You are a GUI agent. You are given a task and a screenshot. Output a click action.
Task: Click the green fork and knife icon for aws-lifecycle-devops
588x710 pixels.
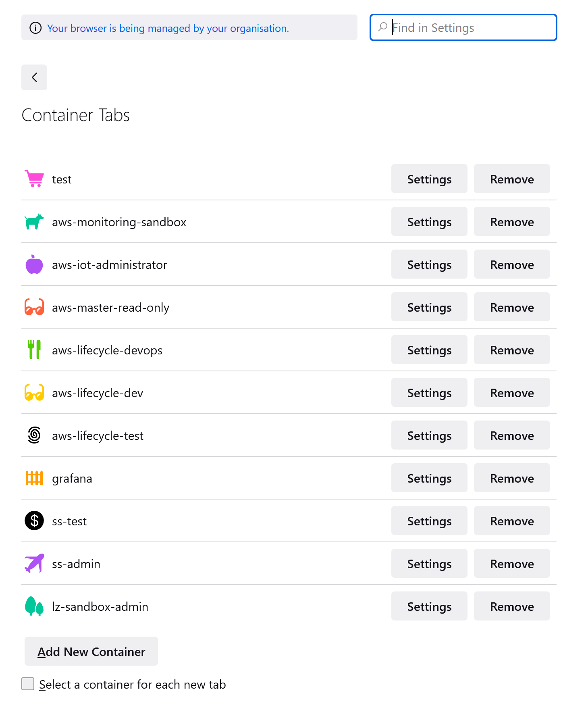(x=34, y=350)
